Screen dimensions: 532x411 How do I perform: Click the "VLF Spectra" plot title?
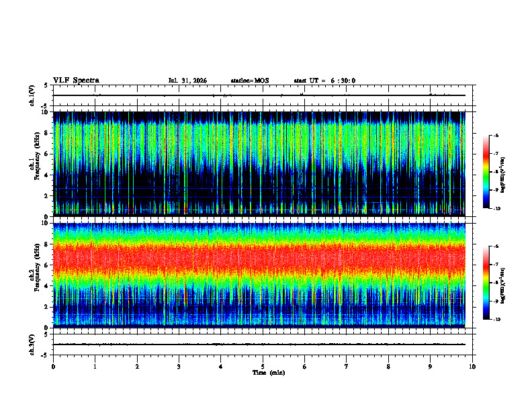[x=76, y=81]
